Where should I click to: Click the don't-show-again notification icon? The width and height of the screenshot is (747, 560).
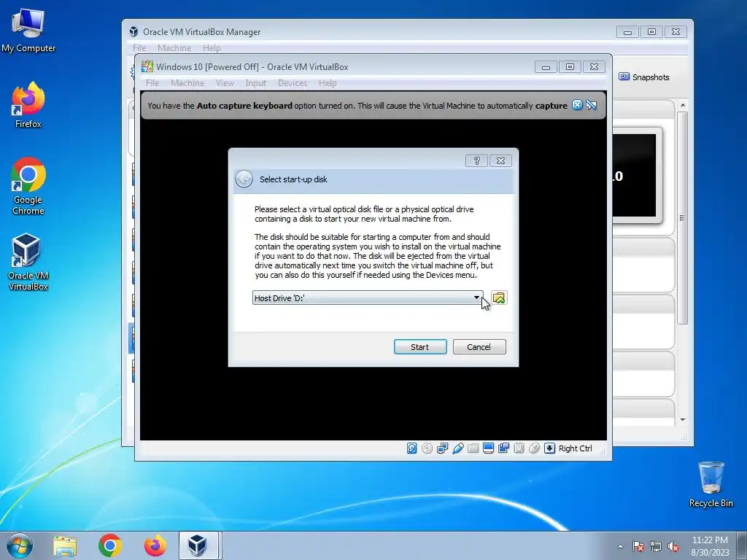click(592, 105)
